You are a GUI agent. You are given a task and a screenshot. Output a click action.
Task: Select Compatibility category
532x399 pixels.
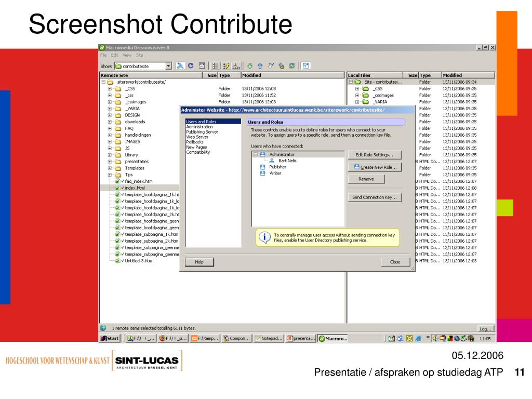(x=198, y=152)
